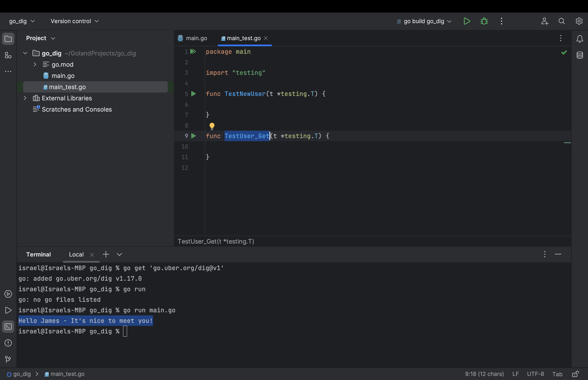Screen dimensions: 588x380
Task: Open the Terminal tool window icon
Action: pos(8,326)
